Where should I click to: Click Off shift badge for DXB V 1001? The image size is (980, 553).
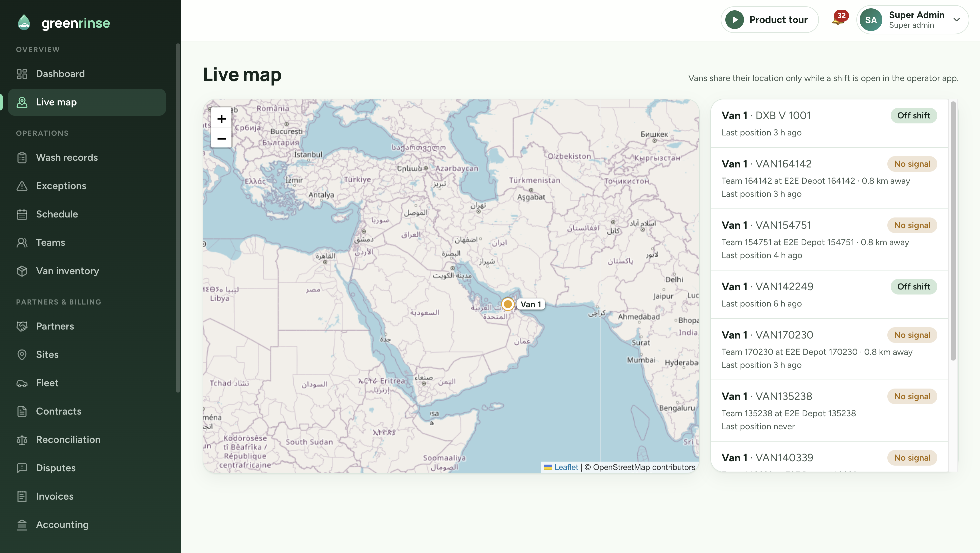click(x=913, y=116)
